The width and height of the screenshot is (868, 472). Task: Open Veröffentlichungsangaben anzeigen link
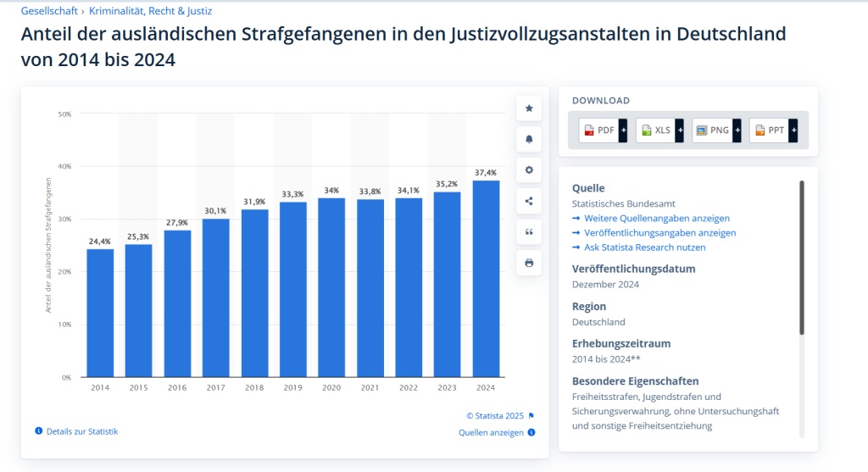click(x=659, y=233)
